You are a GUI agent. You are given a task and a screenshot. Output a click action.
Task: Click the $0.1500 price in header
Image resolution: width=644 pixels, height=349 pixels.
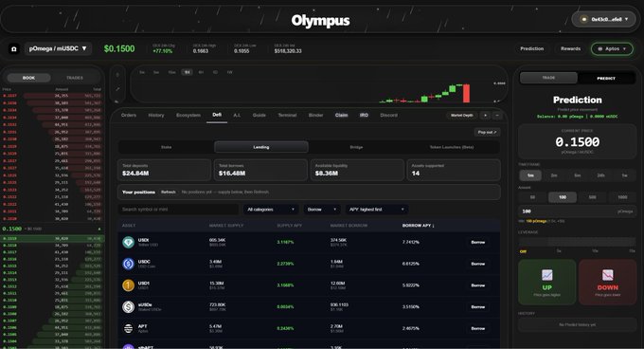click(119, 49)
